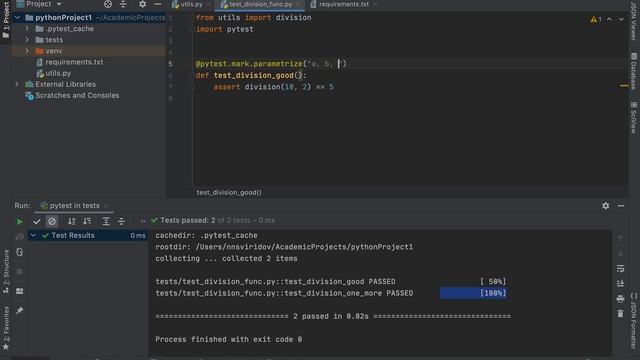Screen dimensions: 640x360
Task: Clear console output with trash icon
Action: 620,313
